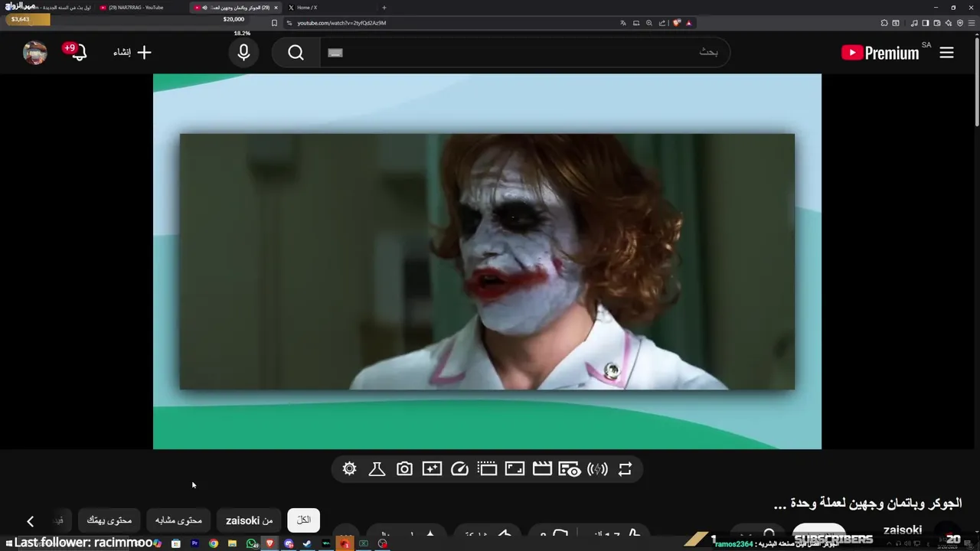Click the magnifier search button

tap(296, 53)
